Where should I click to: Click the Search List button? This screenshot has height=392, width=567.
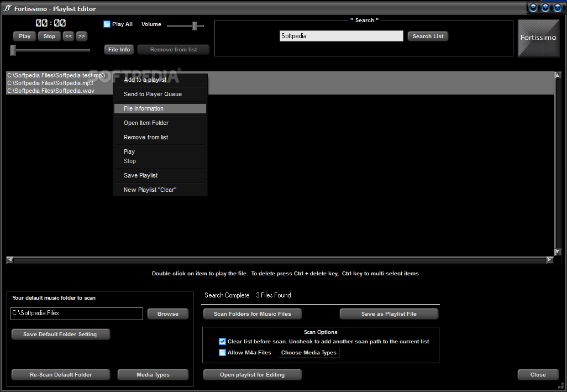click(x=428, y=36)
